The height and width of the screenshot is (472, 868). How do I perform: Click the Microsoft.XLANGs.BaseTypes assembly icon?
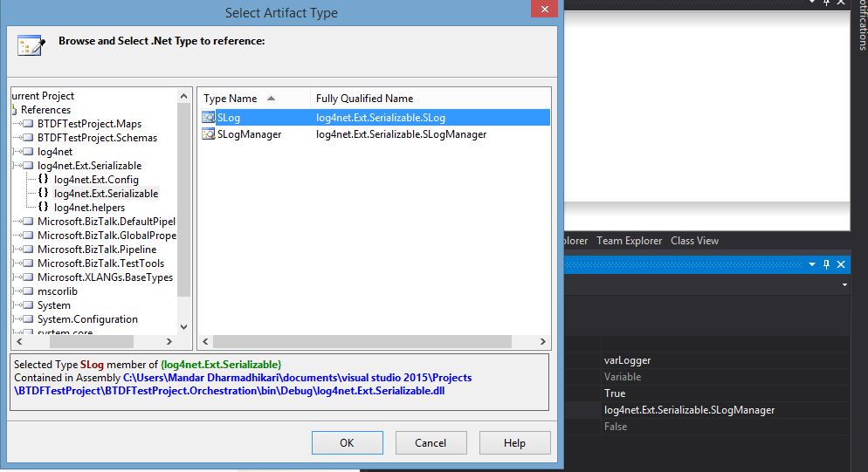[28, 277]
